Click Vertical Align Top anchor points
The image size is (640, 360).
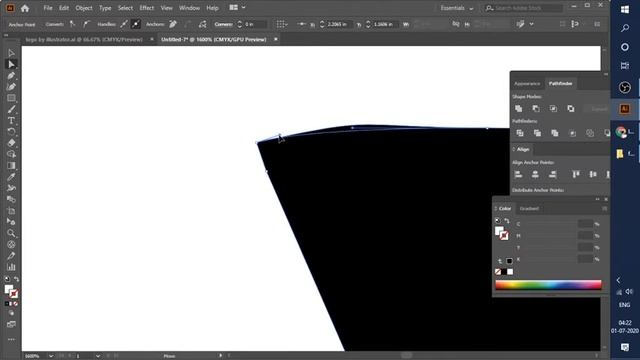576,175
